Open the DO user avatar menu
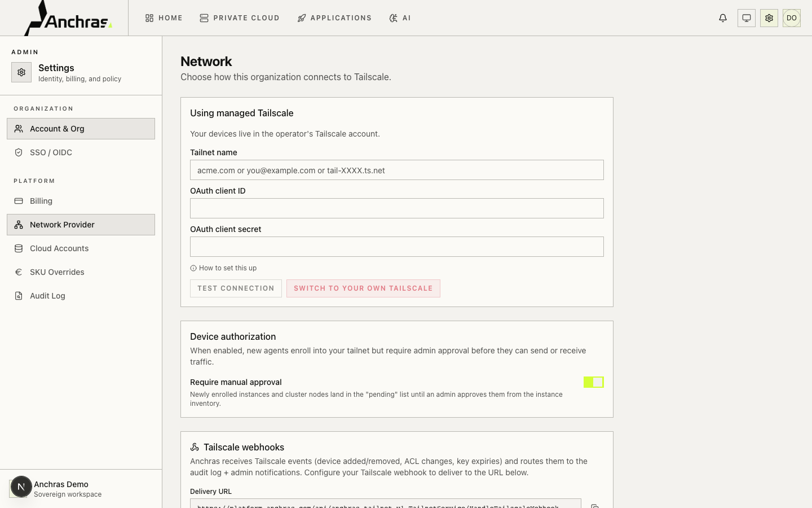The width and height of the screenshot is (812, 508). point(792,18)
